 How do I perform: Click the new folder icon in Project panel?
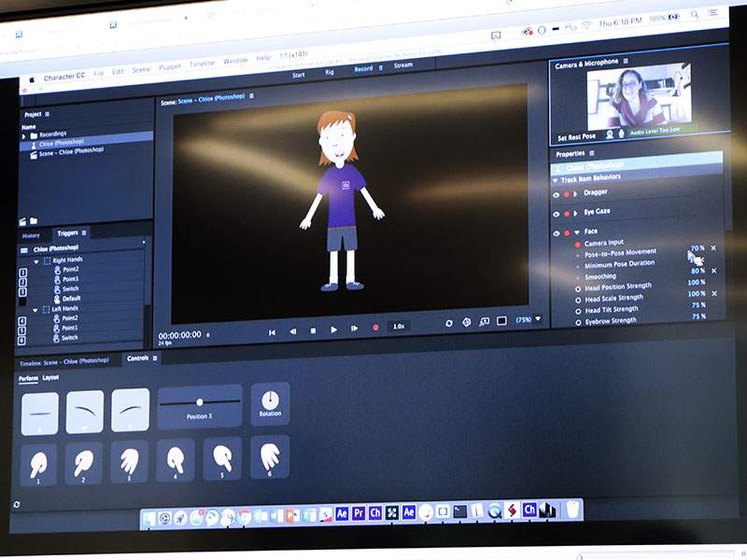click(x=34, y=220)
